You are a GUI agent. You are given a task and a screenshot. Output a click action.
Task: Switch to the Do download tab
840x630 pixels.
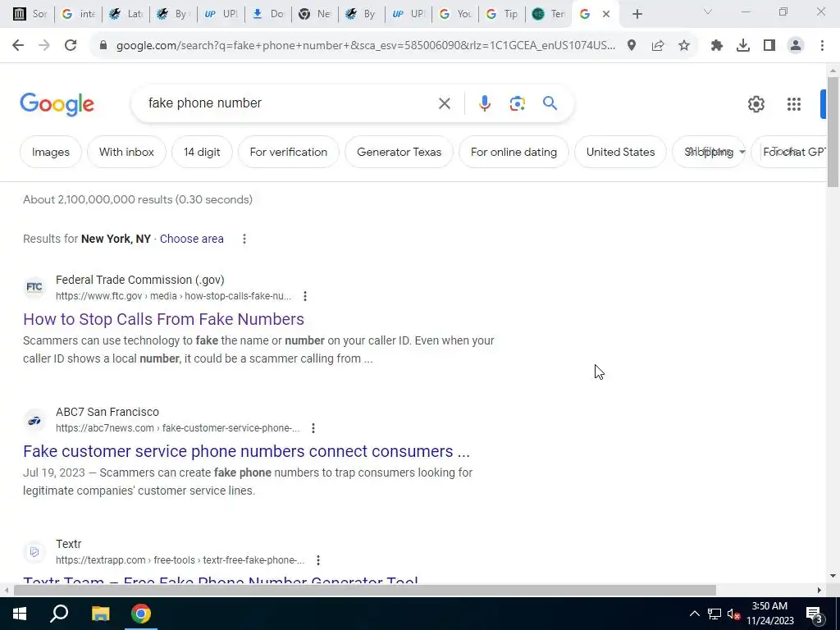268,15
